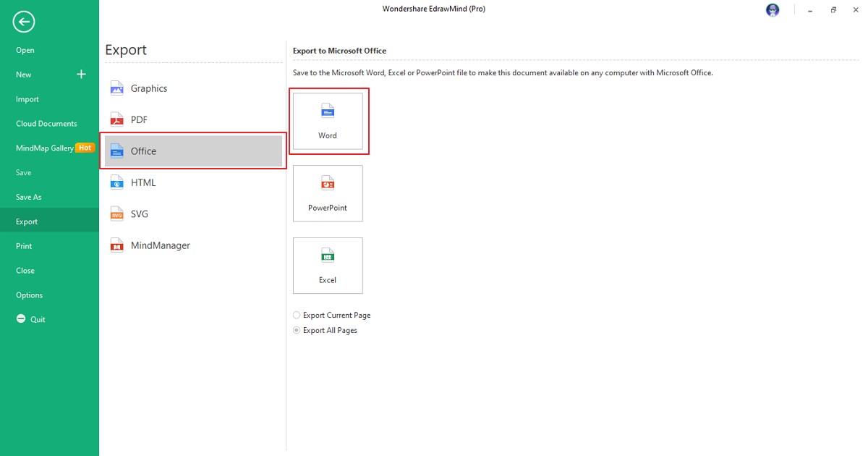Click the Word document icon
868x456 pixels.
(328, 111)
